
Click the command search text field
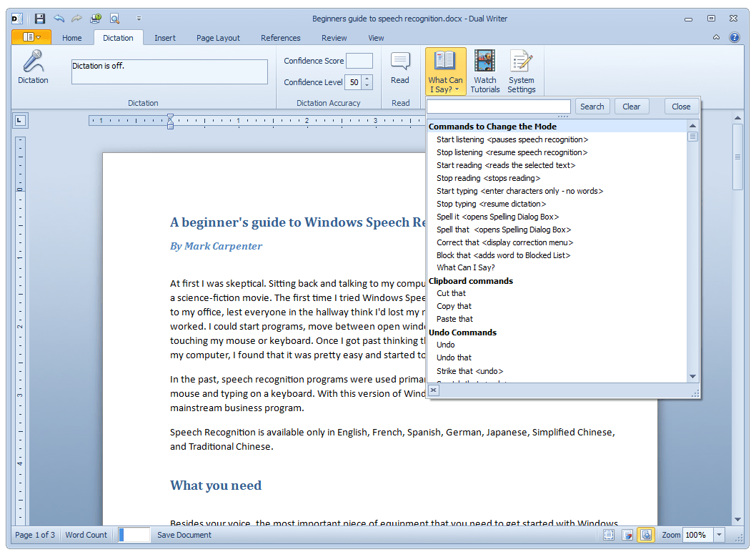tap(498, 107)
